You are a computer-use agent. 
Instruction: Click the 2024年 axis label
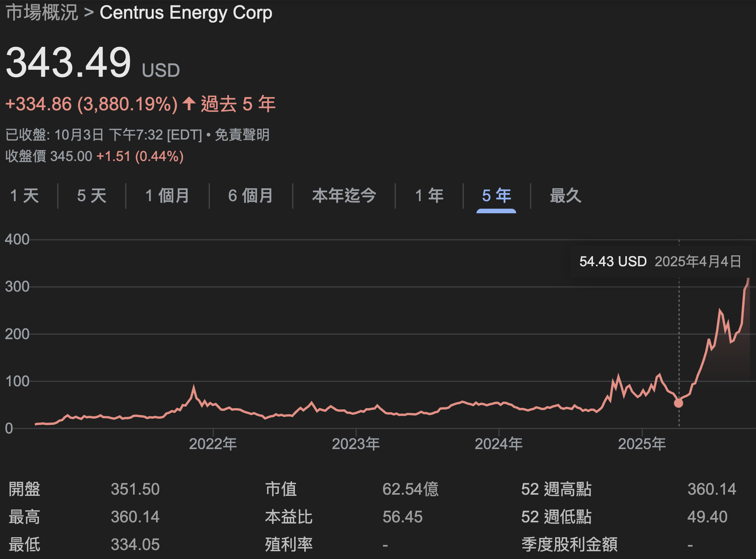click(499, 444)
